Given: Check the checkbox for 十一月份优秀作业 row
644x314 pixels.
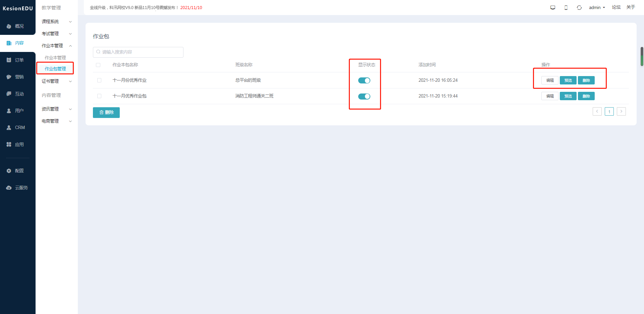Looking at the screenshot, I should tap(99, 80).
